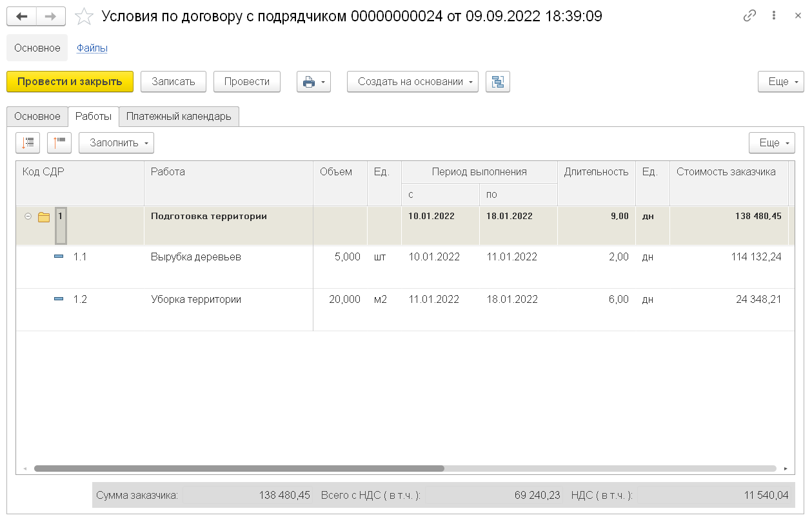Screen dimensions: 812x522
Task: Click the move-up level icon in table toolbar
Action: [59, 143]
